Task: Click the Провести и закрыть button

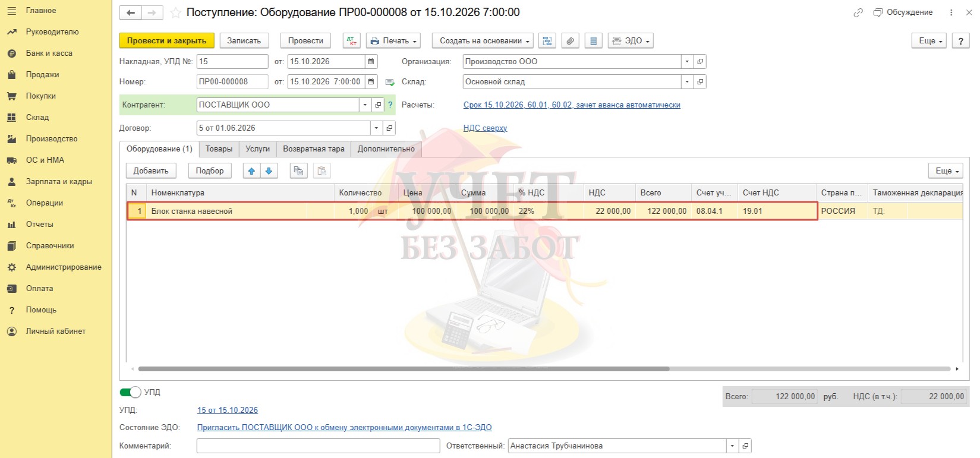Action: (166, 40)
